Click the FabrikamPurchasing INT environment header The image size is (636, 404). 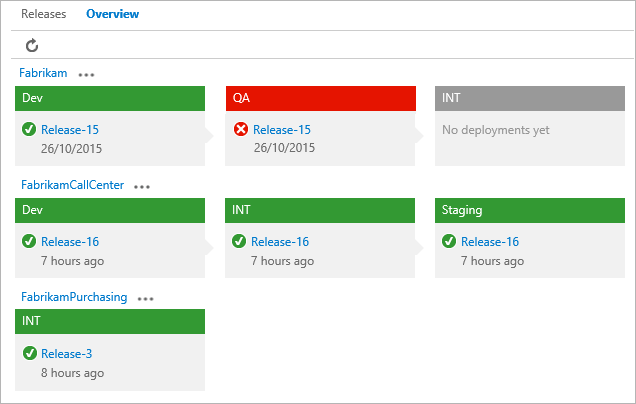click(110, 321)
